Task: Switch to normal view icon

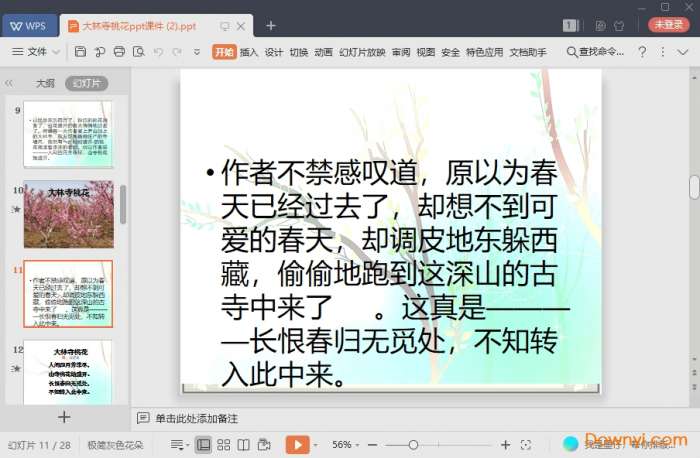Action: [203, 445]
